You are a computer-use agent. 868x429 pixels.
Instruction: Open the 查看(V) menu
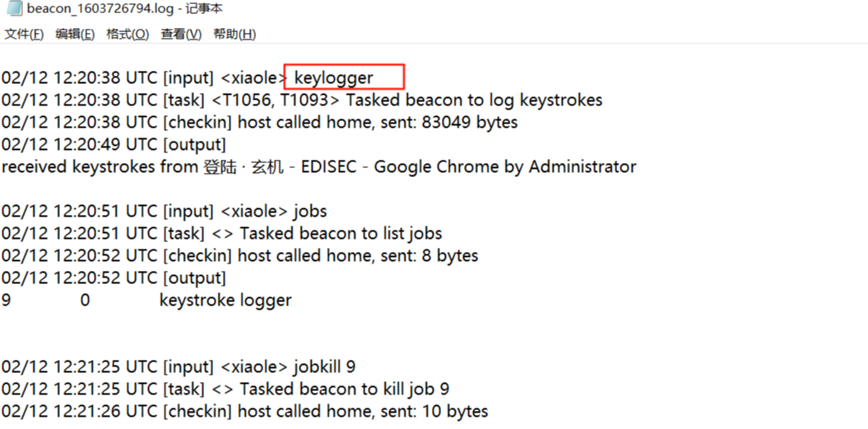181,34
